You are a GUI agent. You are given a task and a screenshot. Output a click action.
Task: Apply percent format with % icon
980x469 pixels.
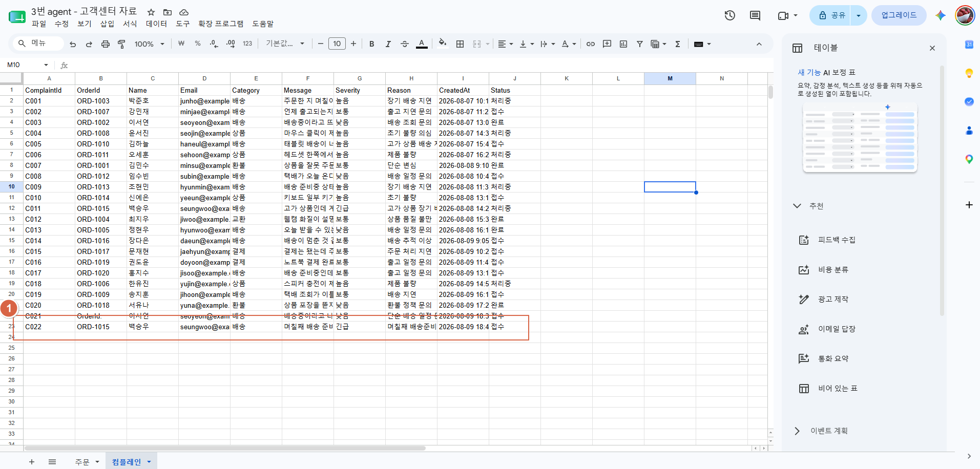(198, 44)
